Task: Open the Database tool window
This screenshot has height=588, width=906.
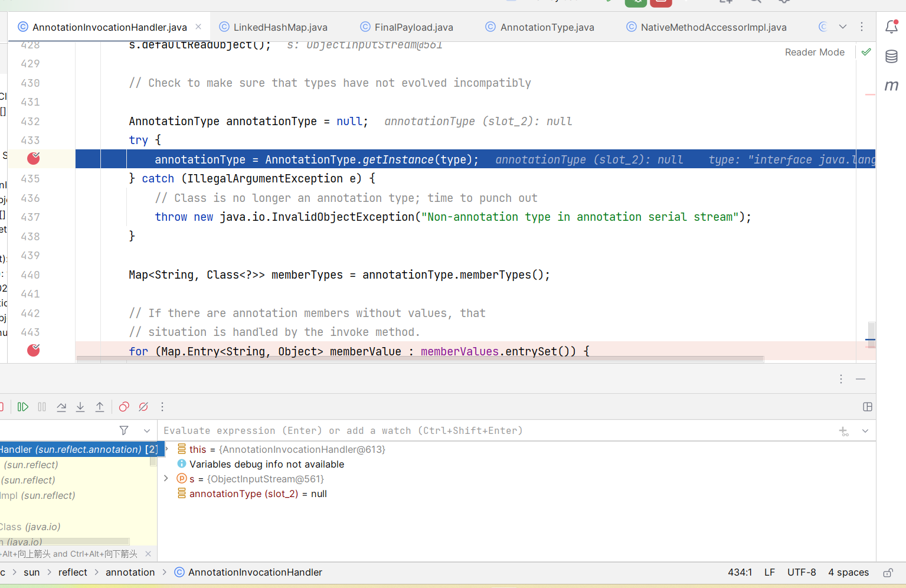Action: (x=891, y=57)
